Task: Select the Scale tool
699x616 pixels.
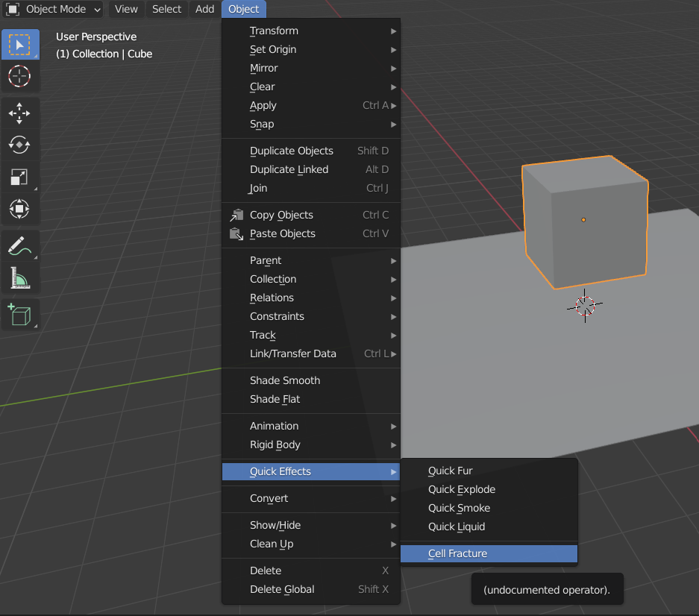Action: coord(20,177)
